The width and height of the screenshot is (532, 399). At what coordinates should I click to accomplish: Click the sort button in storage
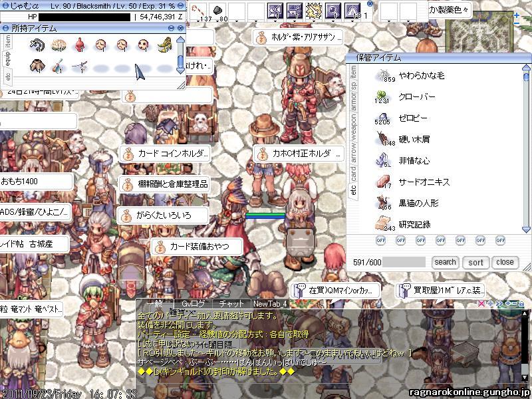475,262
